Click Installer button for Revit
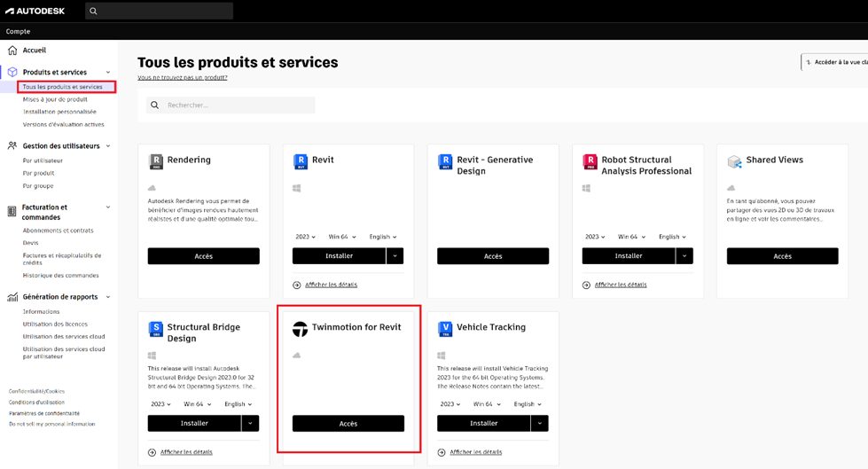This screenshot has height=469, width=868. pos(339,256)
